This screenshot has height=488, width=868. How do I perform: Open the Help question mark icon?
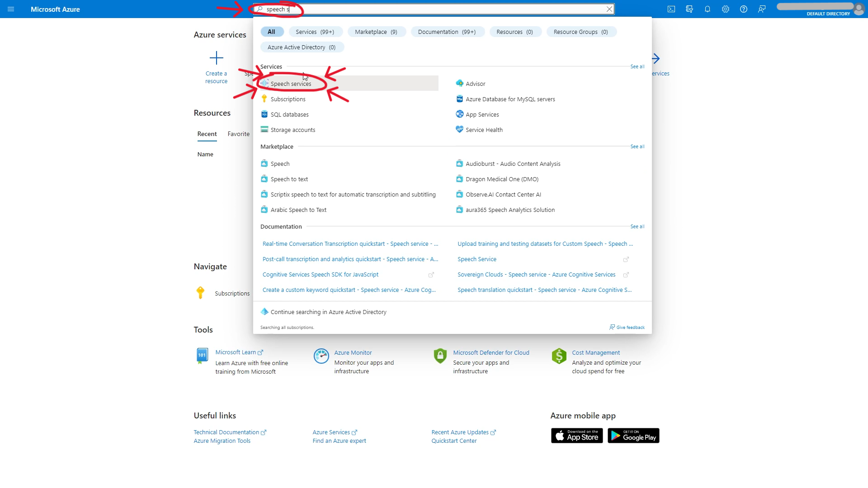pos(744,9)
